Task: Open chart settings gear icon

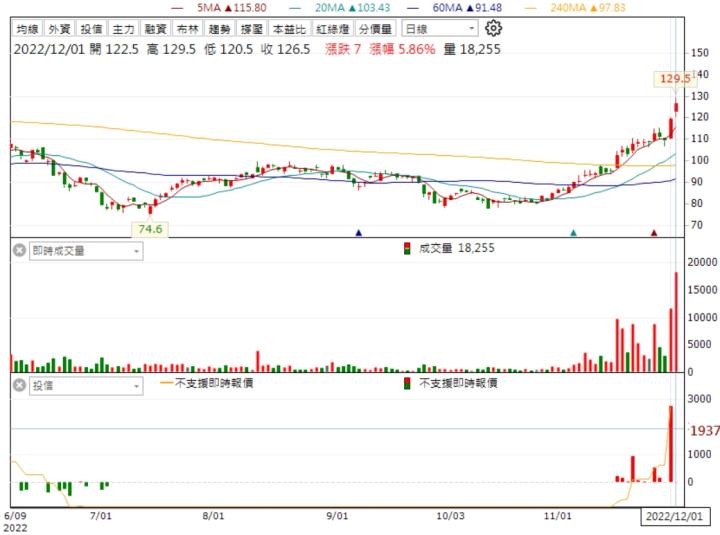Action: tap(493, 28)
